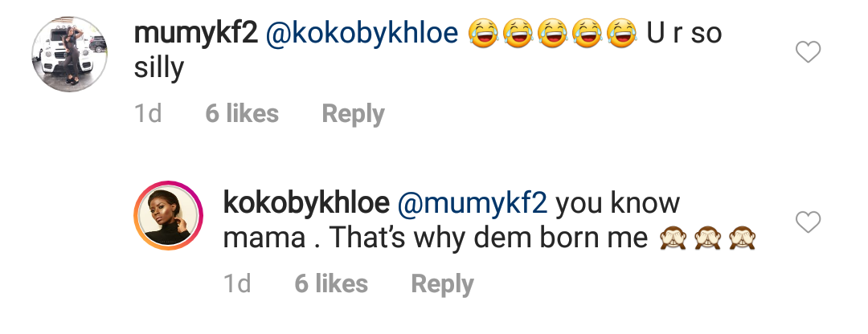Like the comment by mumykf2 with the heart
868x334 pixels.
(x=807, y=53)
